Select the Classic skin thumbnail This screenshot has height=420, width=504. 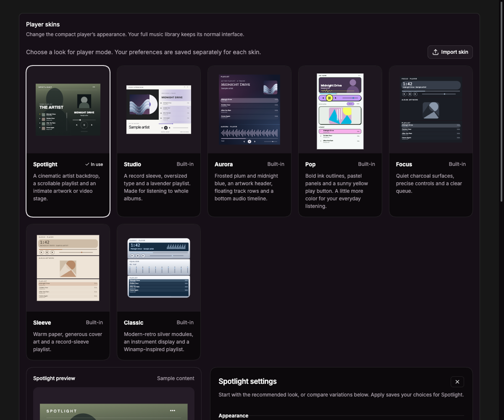(159, 268)
